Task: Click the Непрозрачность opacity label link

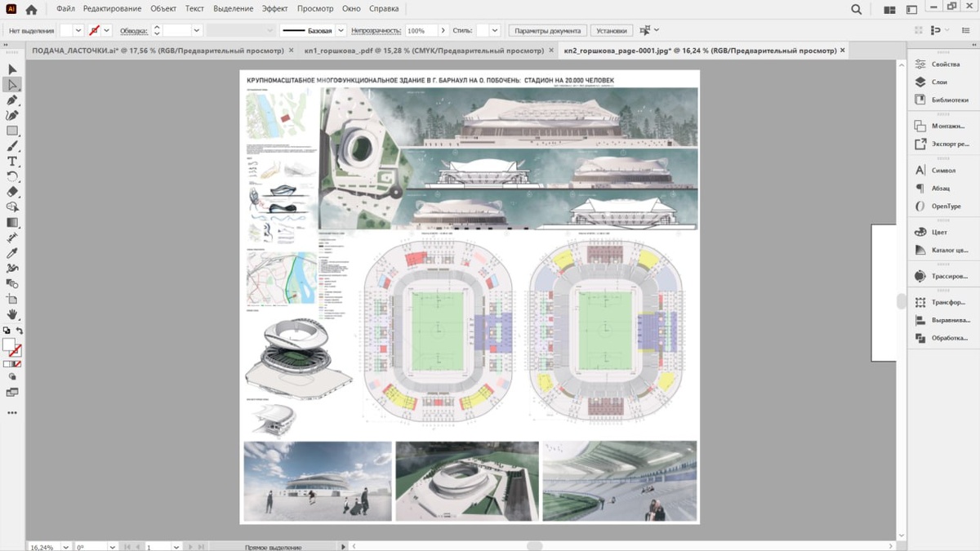Action: coord(376,30)
